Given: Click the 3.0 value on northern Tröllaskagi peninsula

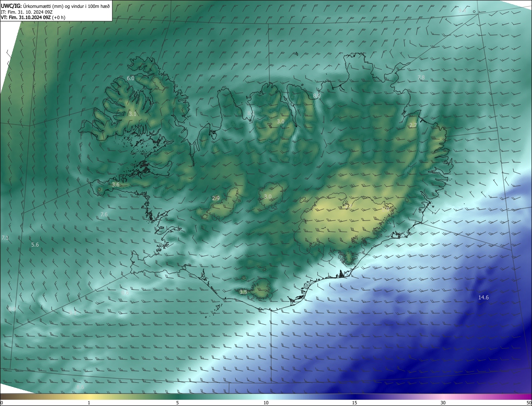Looking at the screenshot, I should point(281,121).
